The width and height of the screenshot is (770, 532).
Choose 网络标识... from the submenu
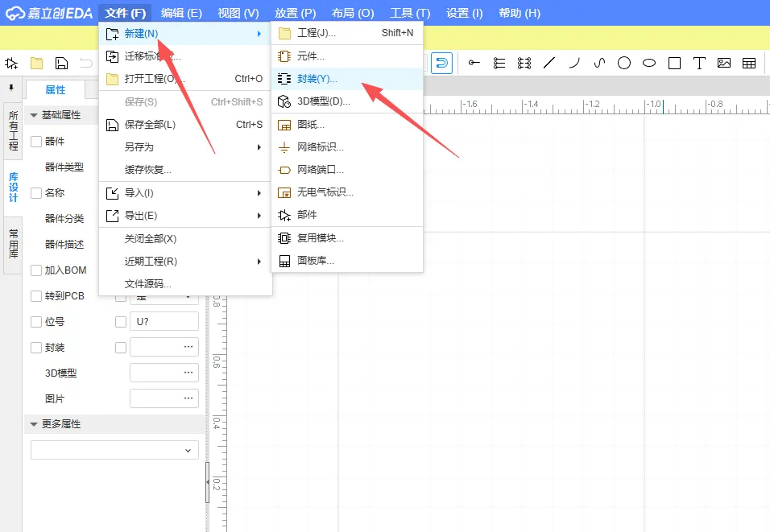point(346,147)
